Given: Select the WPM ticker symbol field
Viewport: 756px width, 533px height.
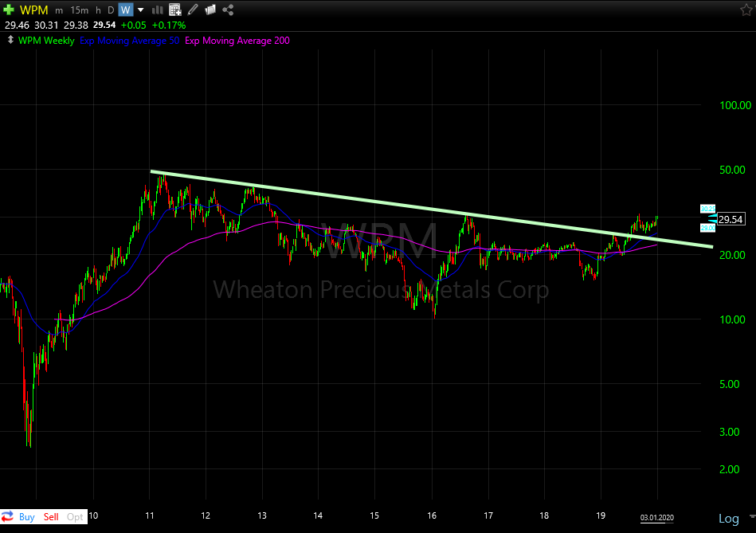Looking at the screenshot, I should tap(33, 10).
